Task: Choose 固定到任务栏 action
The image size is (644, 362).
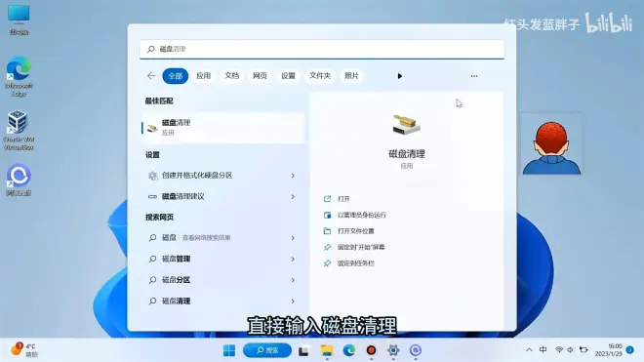Action: coord(356,263)
